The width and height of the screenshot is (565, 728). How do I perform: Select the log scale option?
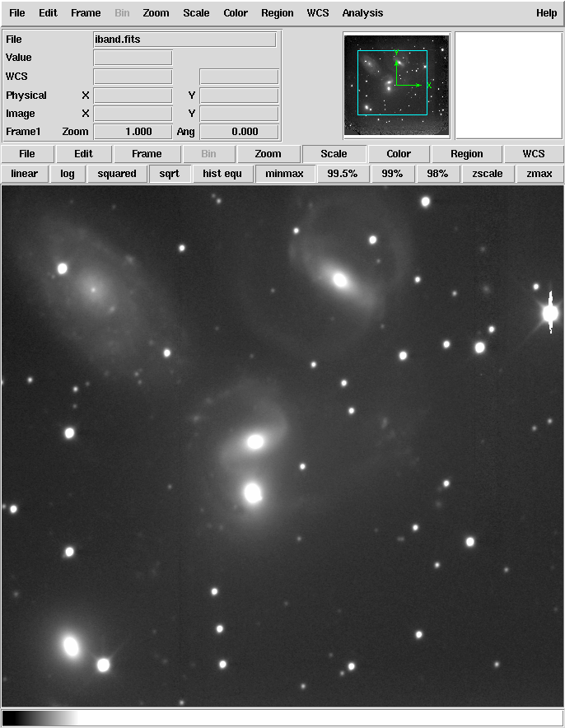68,174
